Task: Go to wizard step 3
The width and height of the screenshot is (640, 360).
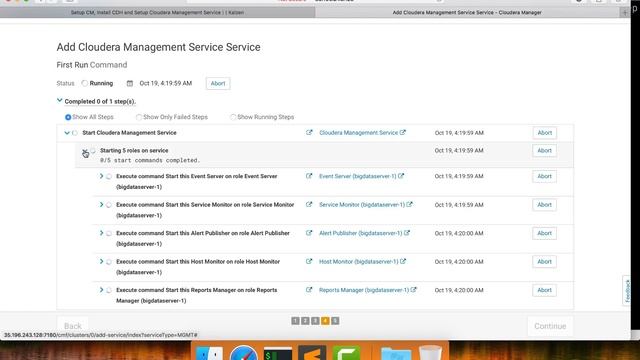Action: point(315,321)
